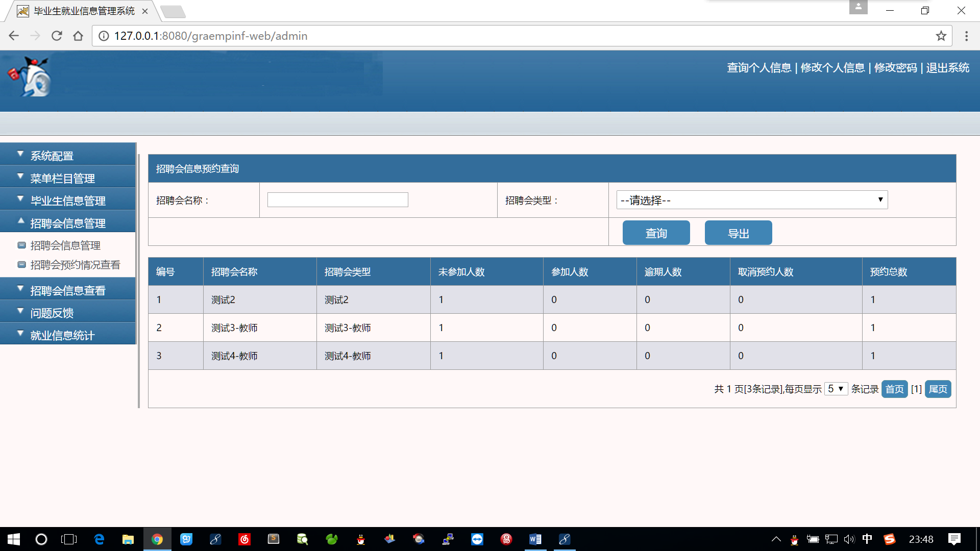Click the 导出 button
This screenshot has width=980, height=551.
[x=738, y=233]
